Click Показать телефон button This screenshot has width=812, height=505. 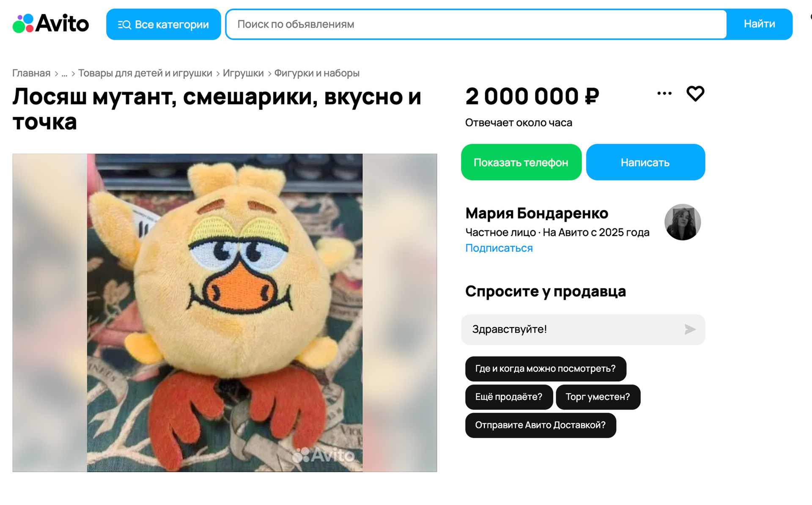pos(521,162)
